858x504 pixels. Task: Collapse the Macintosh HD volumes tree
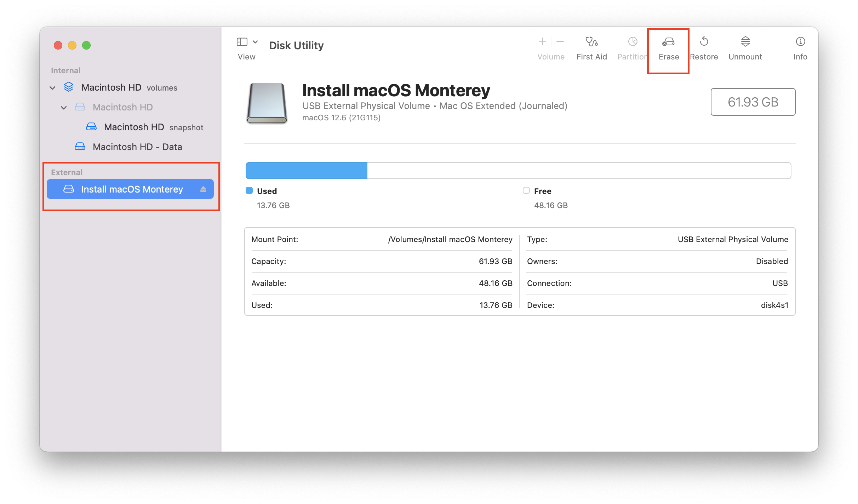click(x=52, y=87)
